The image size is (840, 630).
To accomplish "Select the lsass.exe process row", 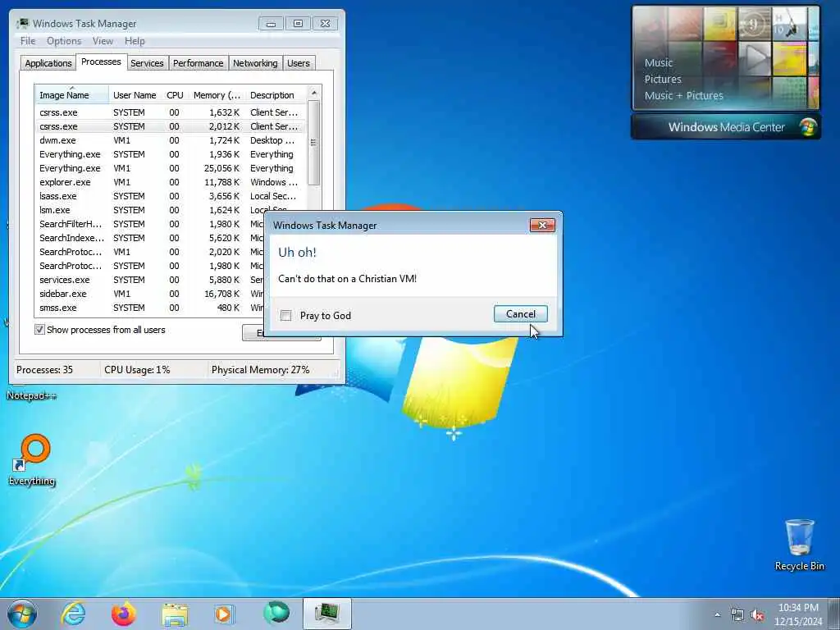I will point(171,196).
